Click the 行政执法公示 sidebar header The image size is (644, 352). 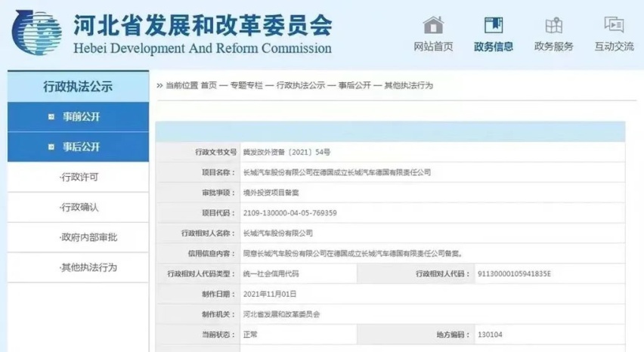78,87
